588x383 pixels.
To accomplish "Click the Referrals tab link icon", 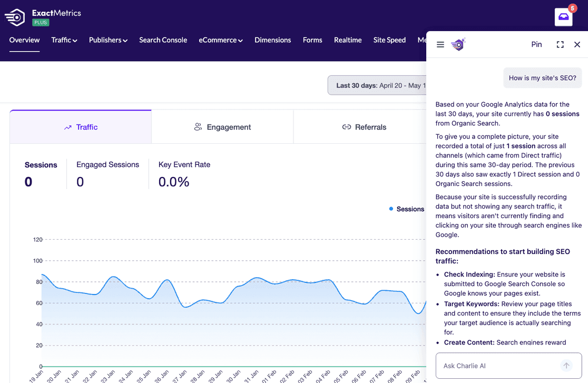I will pyautogui.click(x=347, y=127).
